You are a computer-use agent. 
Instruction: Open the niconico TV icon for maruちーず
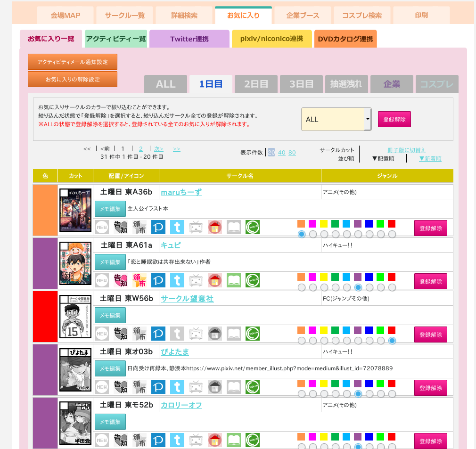point(196,227)
